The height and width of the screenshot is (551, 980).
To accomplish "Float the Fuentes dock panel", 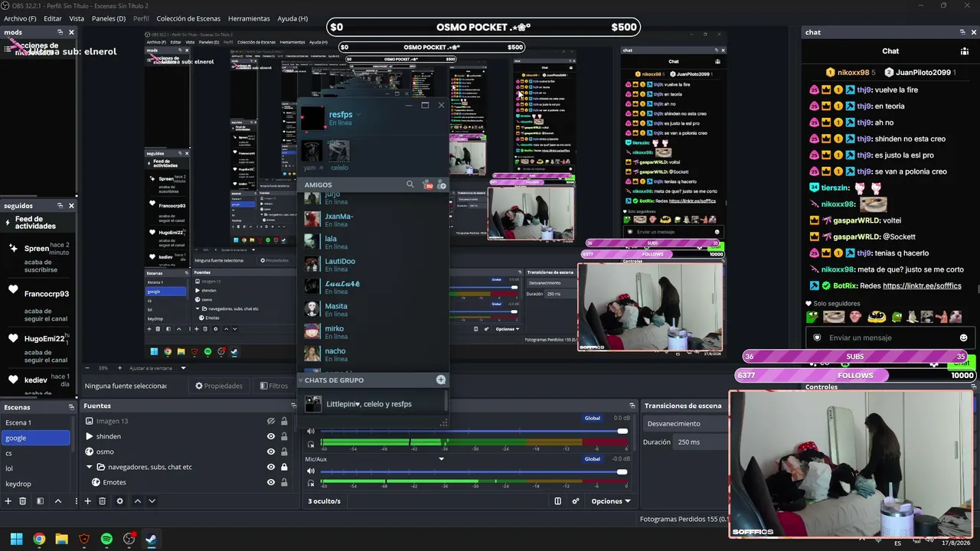I will click(x=293, y=406).
